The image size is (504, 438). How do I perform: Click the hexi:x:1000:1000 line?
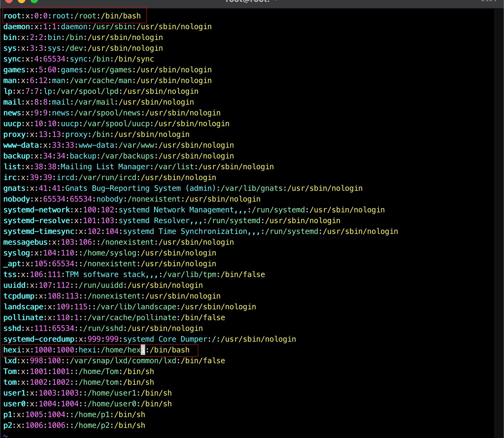96,350
